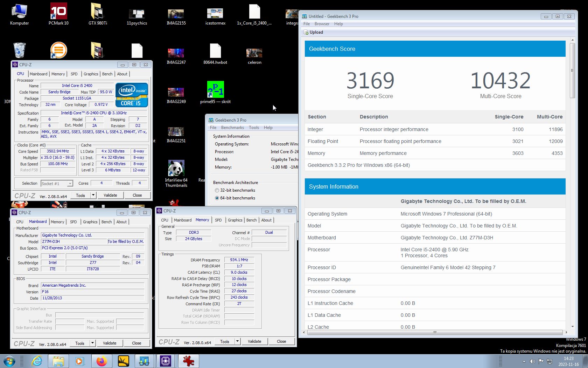Viewport: 588px width, 368px height.
Task: Open Windows Explorer from the taskbar
Action: [x=58, y=361]
